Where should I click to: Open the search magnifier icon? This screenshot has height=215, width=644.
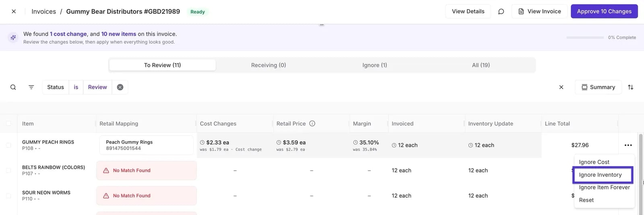click(13, 87)
